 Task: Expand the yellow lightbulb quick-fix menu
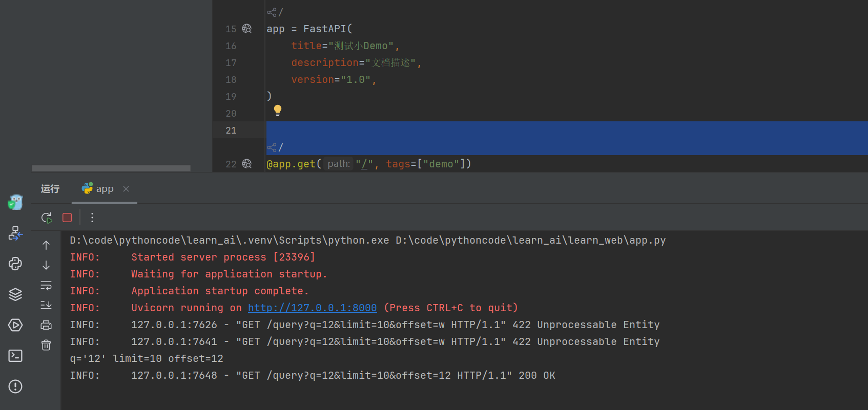pos(278,110)
